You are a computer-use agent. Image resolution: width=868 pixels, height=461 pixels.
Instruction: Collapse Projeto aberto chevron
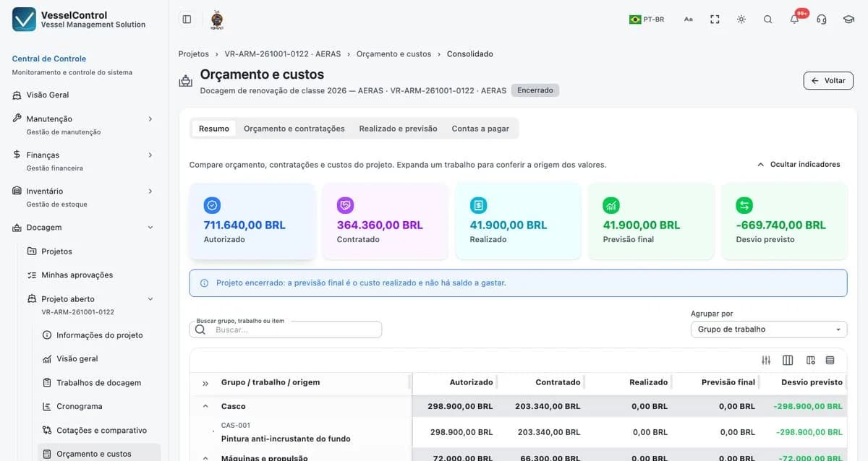(150, 298)
